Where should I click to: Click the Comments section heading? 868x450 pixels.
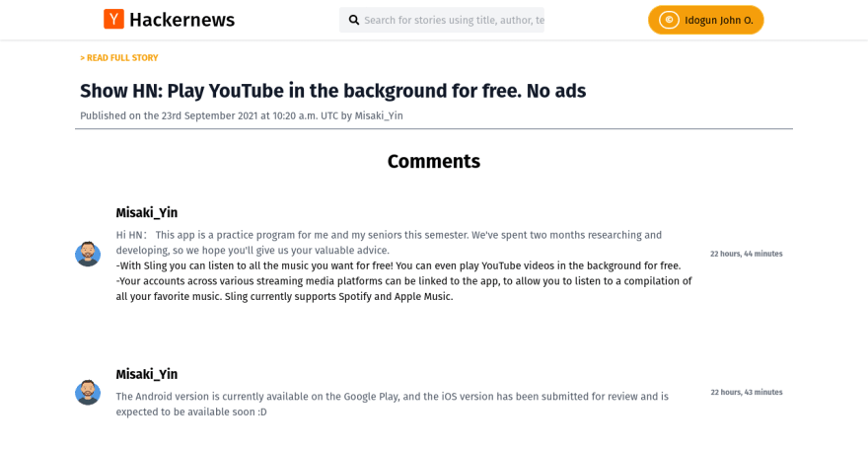(x=433, y=161)
